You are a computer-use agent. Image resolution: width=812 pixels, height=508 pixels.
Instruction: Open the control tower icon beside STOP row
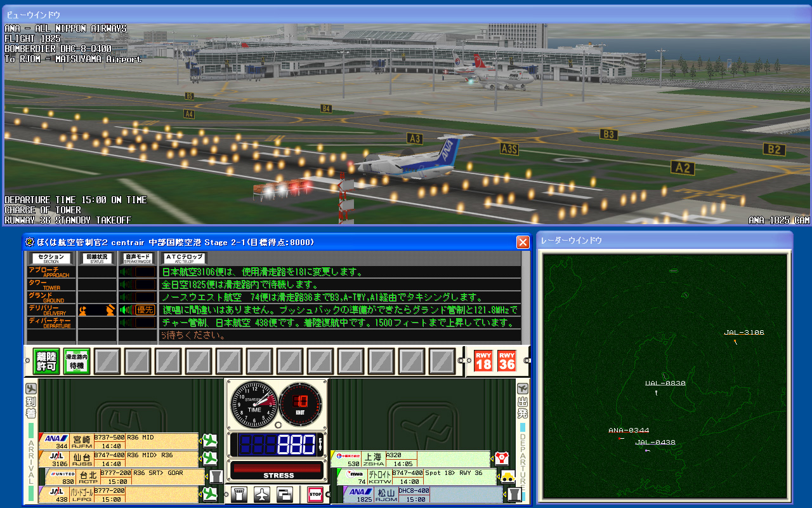pos(239,494)
